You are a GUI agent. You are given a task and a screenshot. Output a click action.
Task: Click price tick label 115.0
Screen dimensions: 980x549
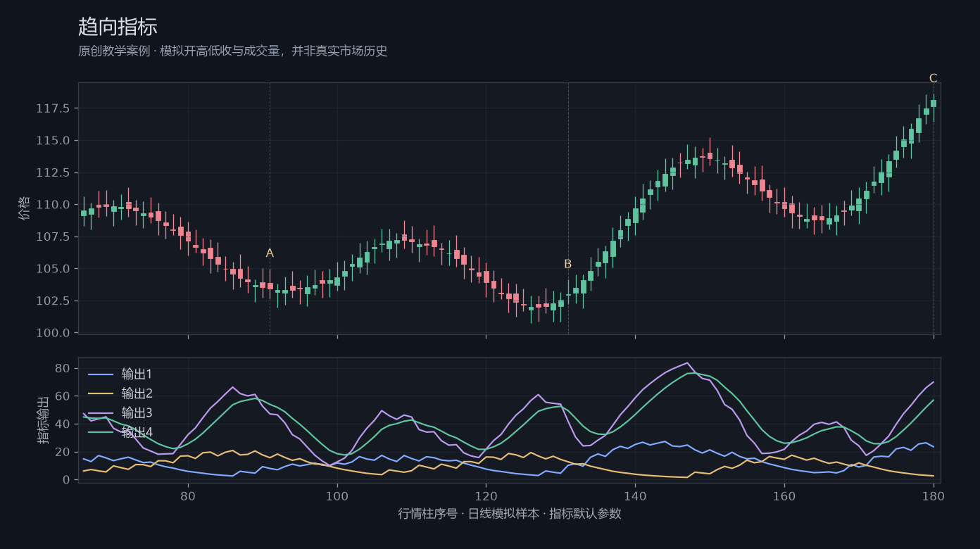point(53,141)
